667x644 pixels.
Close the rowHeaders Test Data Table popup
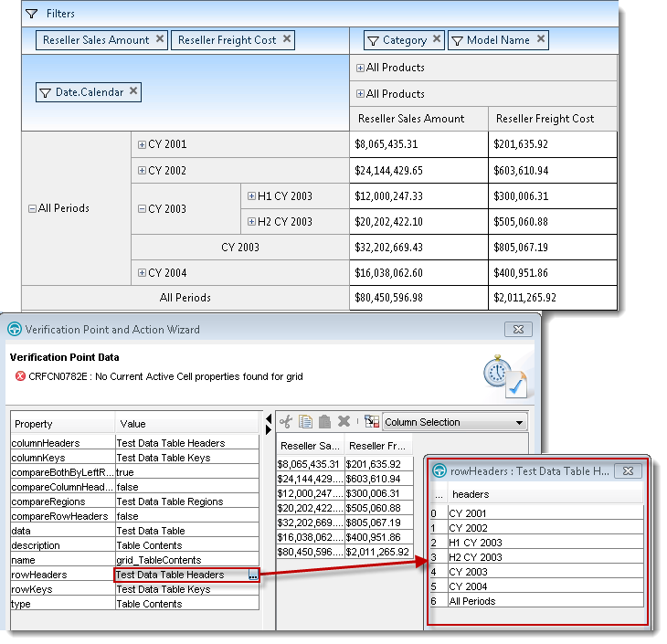[x=628, y=471]
